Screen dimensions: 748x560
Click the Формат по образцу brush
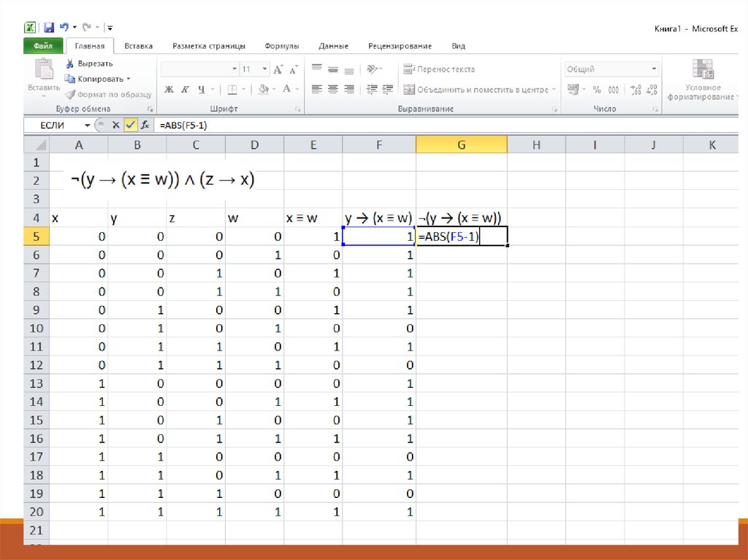click(x=108, y=94)
